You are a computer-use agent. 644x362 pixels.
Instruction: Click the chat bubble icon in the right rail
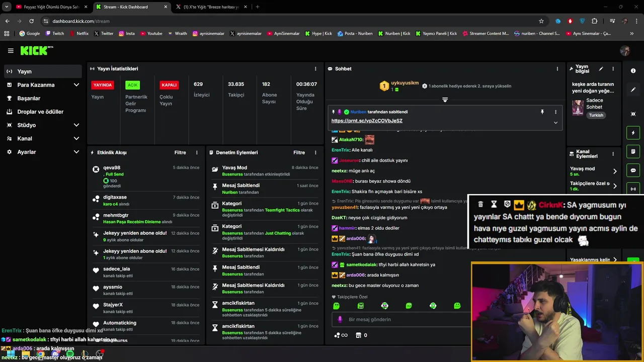coord(633,170)
